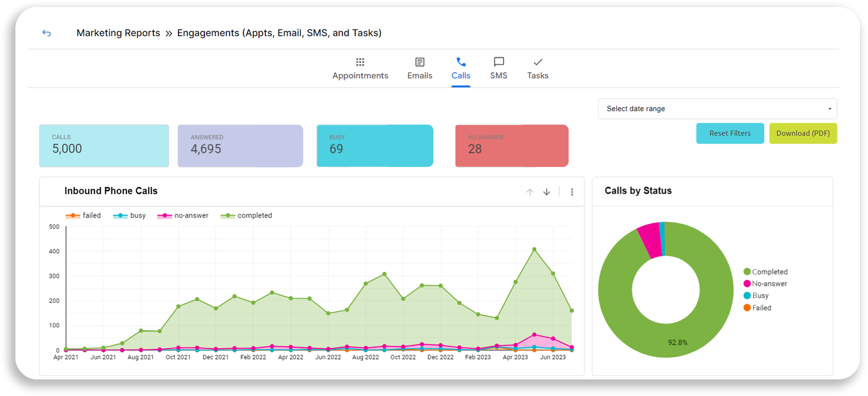
Task: Open the Select date range dropdown
Action: pos(717,109)
